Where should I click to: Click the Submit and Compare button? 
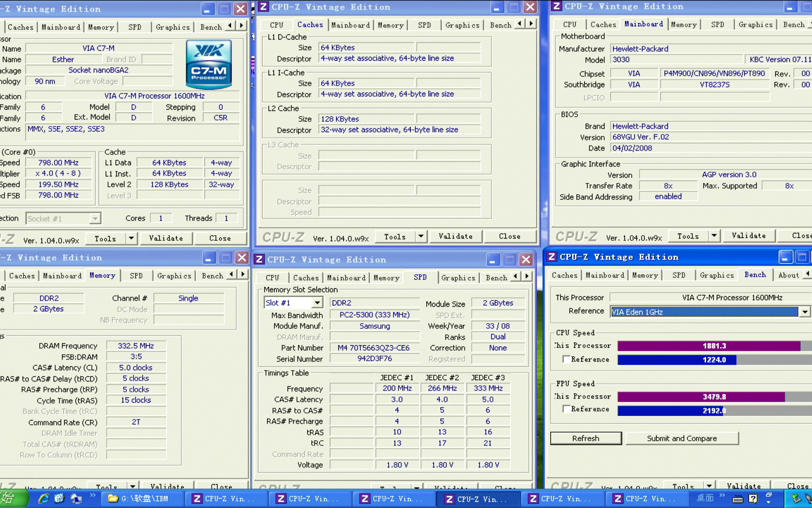coord(682,438)
